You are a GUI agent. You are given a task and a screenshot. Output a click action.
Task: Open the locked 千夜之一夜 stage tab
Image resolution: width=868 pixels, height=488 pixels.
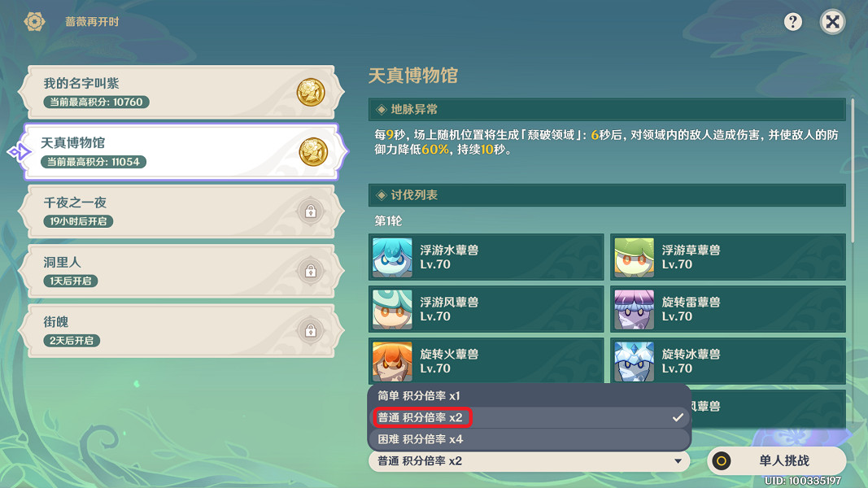(x=181, y=211)
